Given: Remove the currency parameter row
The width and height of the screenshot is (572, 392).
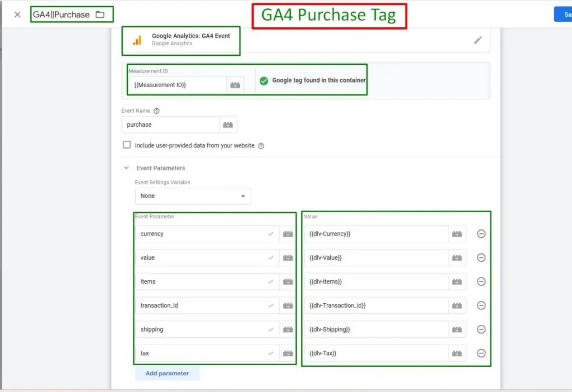Looking at the screenshot, I should pyautogui.click(x=481, y=234).
